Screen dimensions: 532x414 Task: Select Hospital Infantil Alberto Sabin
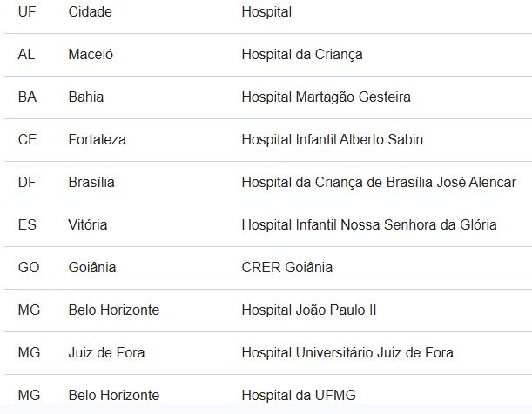pos(332,139)
